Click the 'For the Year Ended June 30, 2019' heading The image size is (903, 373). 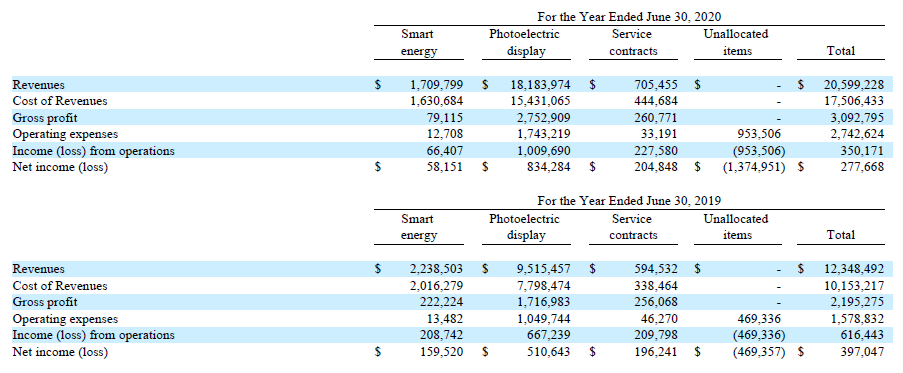(x=629, y=201)
